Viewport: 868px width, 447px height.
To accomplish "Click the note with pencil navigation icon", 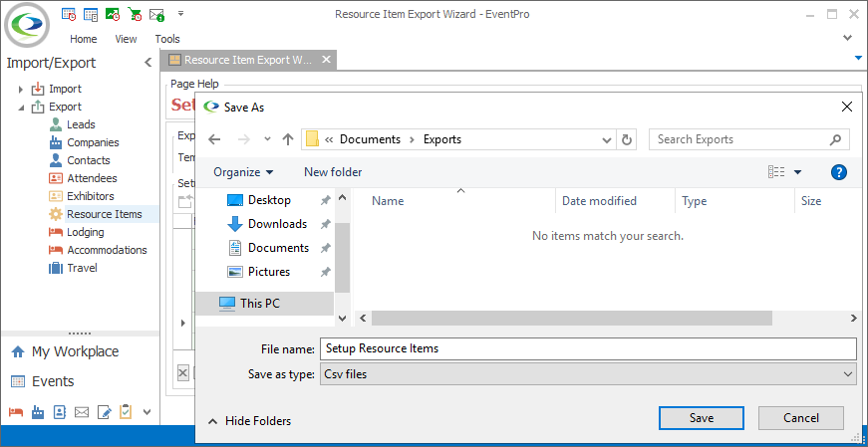I will coord(104,412).
